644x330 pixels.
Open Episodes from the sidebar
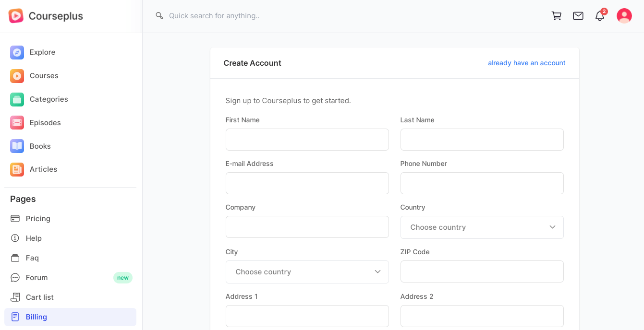[x=45, y=123]
